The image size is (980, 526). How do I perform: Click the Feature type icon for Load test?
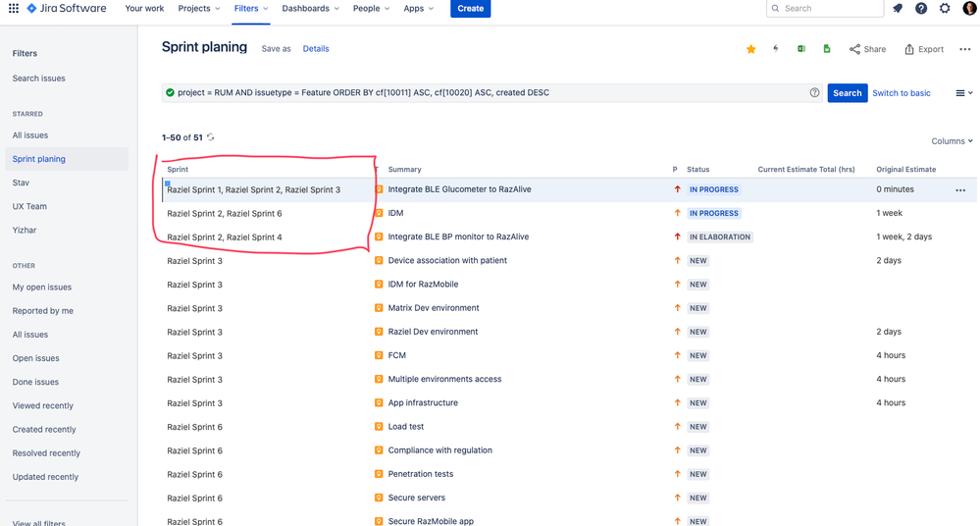(x=379, y=427)
